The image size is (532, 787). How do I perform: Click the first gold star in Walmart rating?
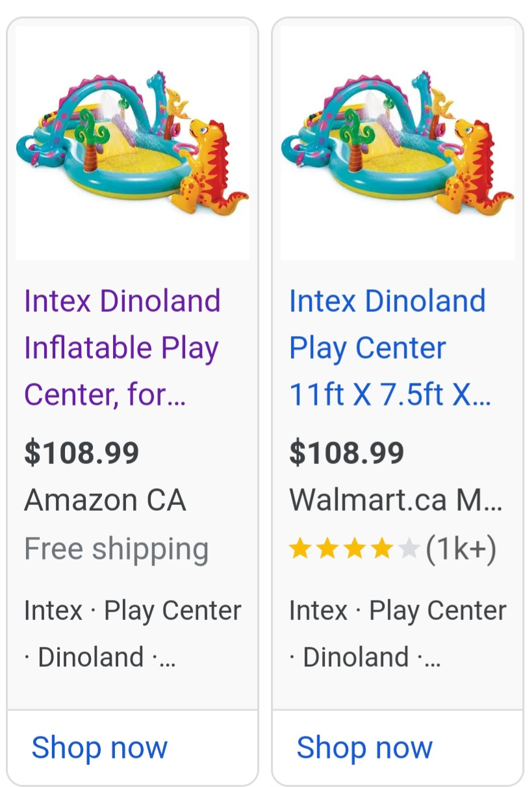[299, 550]
